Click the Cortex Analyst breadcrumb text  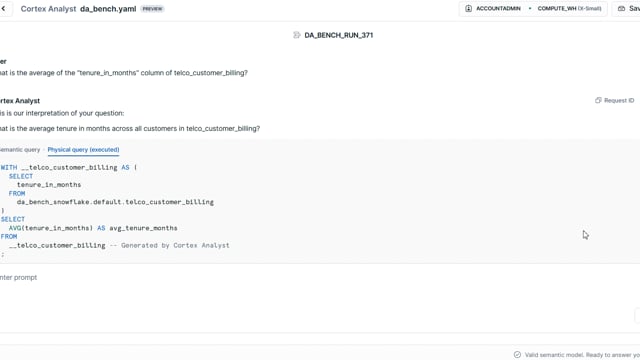[x=48, y=9]
